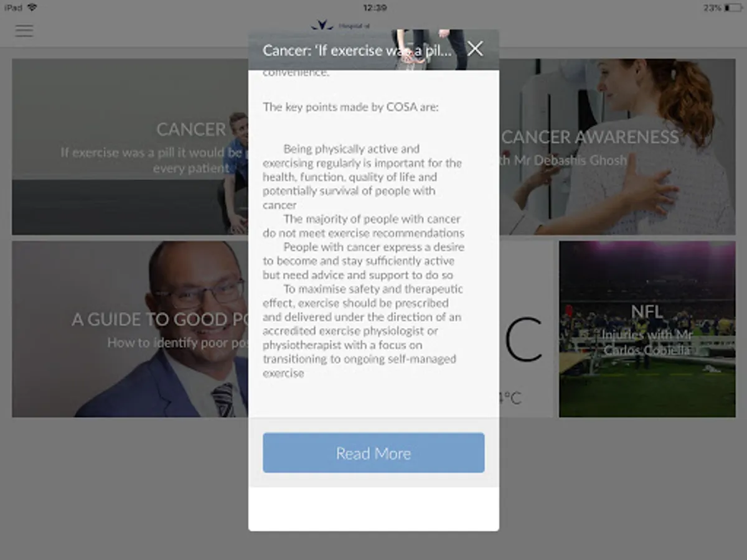Tap the 12:39 clock in status bar
Screen dimensions: 747x560
(374, 7)
